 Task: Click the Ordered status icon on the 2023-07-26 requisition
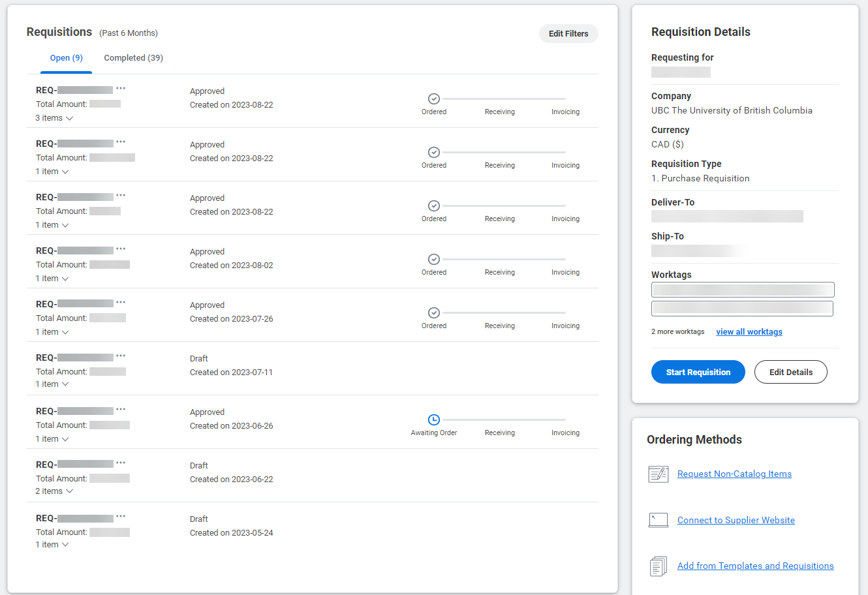coord(433,313)
